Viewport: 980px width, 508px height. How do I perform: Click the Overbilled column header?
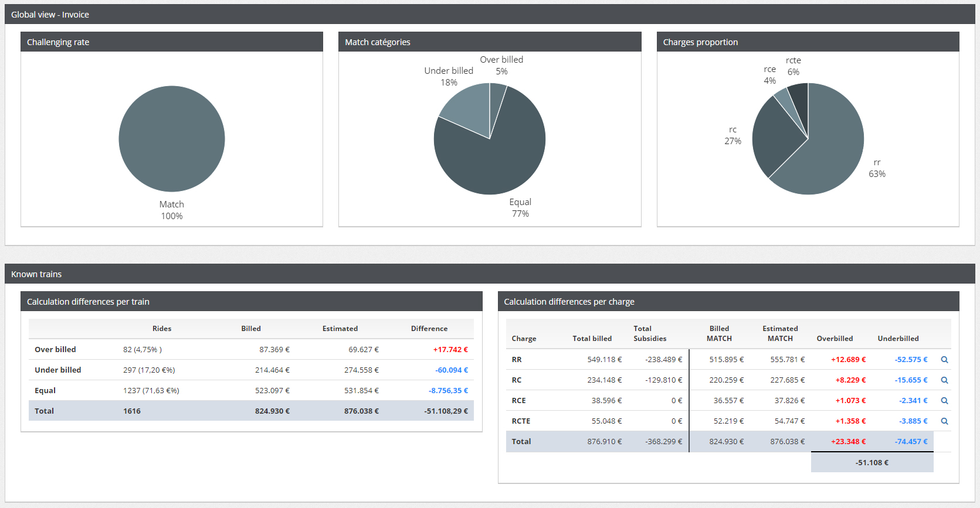click(835, 339)
